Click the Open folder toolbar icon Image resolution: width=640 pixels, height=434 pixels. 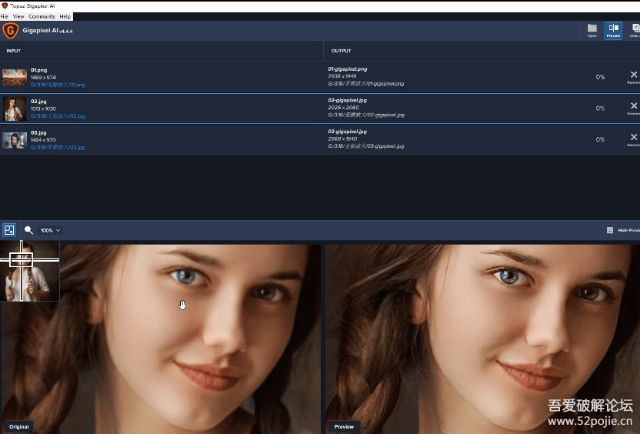(592, 31)
